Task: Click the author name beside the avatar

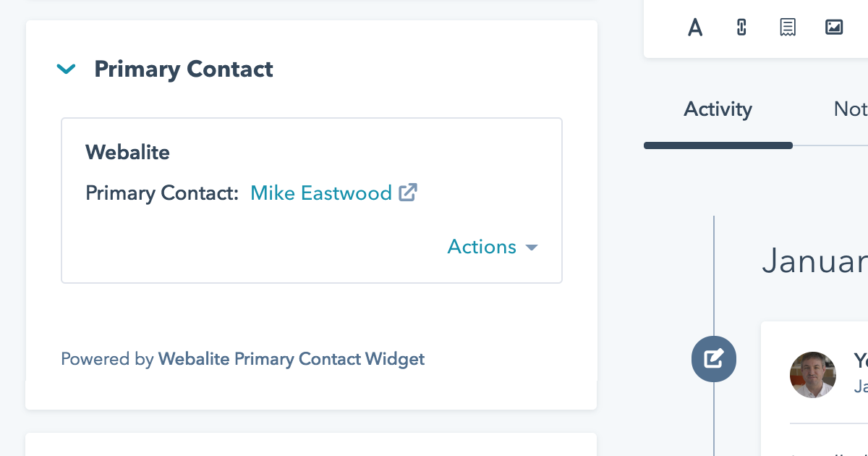Action: 860,360
